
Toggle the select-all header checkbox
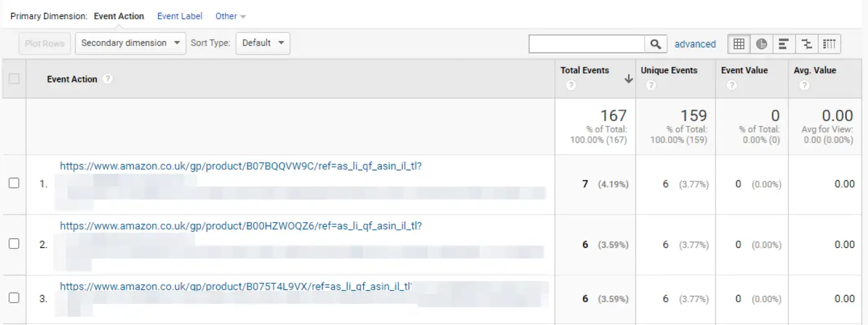[14, 79]
